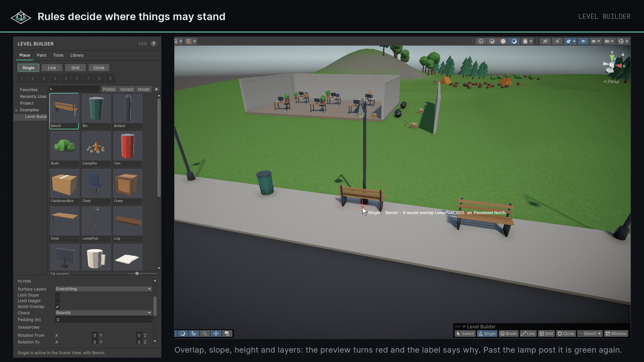
Task: Click the magnifier icon in bottom-left toolbar
Action: [x=204, y=334]
